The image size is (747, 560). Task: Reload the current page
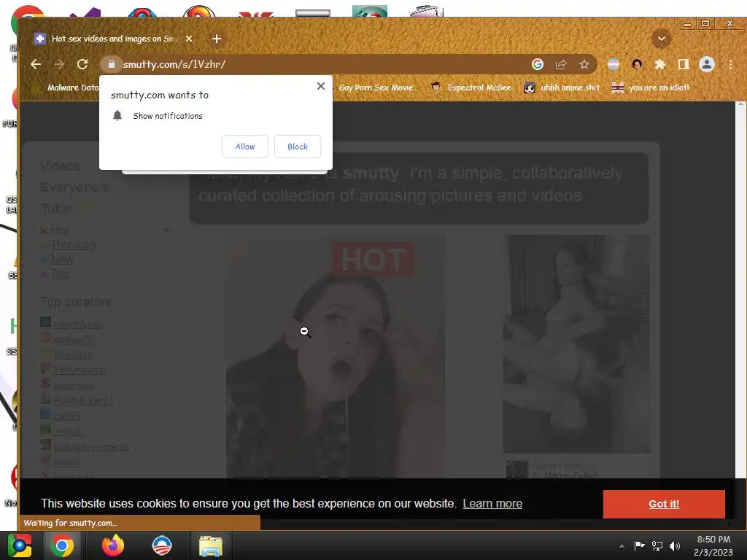pyautogui.click(x=82, y=64)
